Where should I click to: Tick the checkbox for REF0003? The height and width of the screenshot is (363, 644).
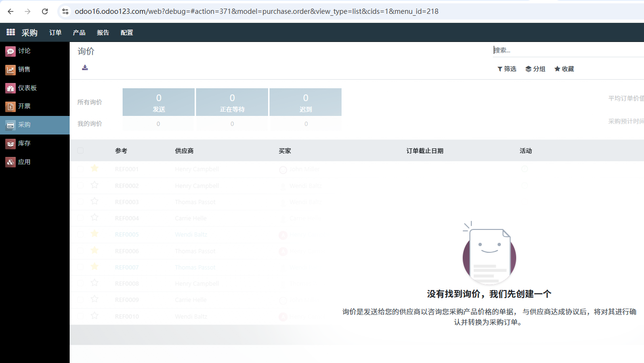coord(80,202)
